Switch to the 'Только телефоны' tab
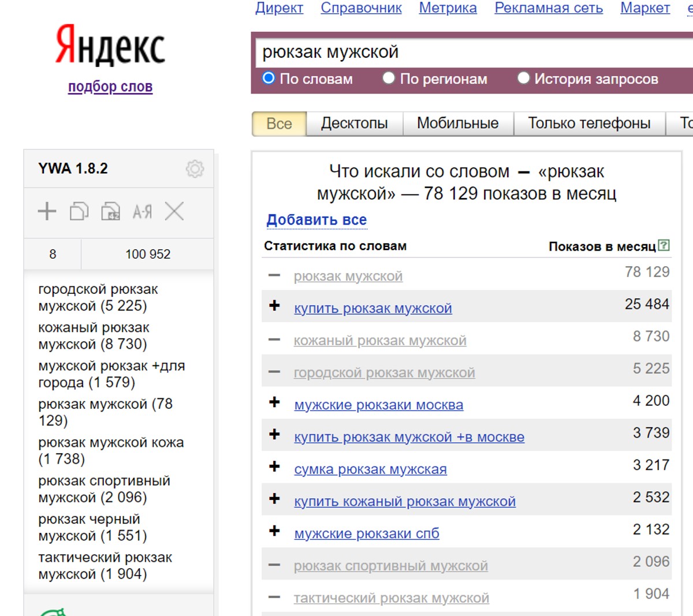Screen dimensions: 693x616 pos(589,124)
